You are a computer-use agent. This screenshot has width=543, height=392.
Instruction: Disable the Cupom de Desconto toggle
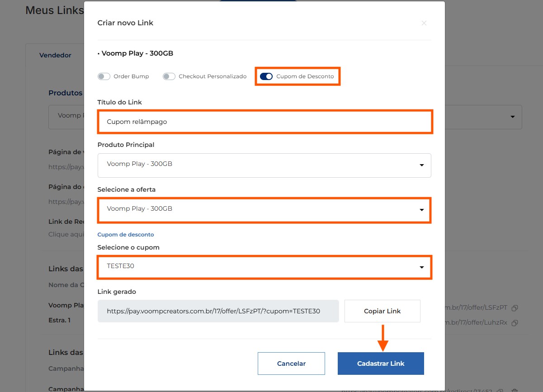[x=266, y=76]
